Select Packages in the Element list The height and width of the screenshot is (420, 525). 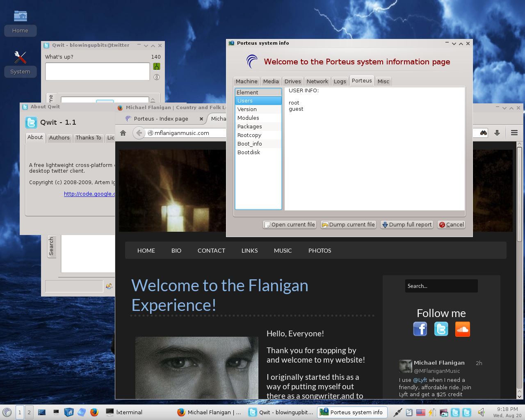[x=258, y=127]
